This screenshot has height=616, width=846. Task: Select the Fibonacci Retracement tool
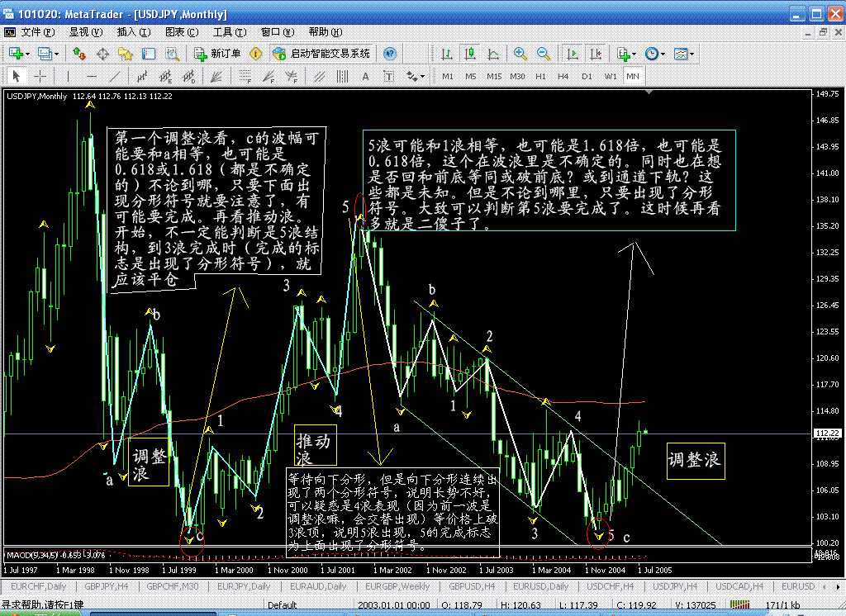[x=245, y=76]
